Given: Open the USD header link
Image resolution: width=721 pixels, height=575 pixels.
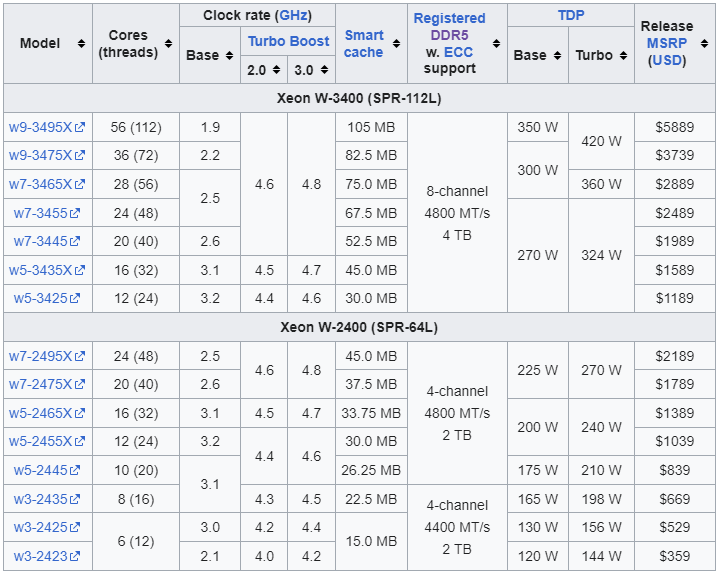Looking at the screenshot, I should [667, 60].
